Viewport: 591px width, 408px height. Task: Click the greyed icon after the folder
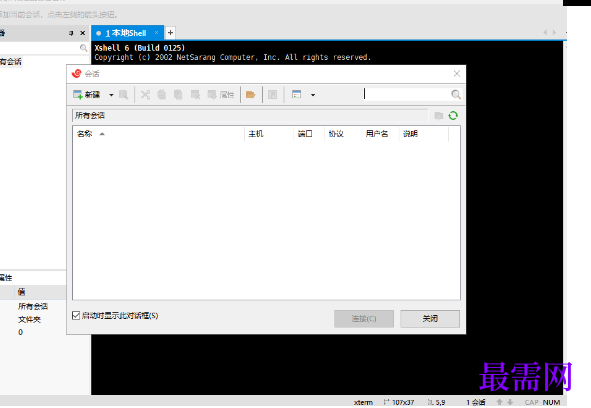273,94
